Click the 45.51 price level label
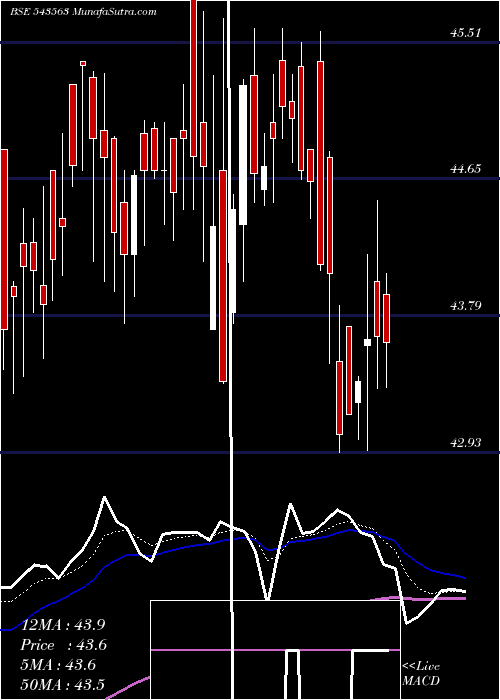500x700 pixels. point(466,33)
